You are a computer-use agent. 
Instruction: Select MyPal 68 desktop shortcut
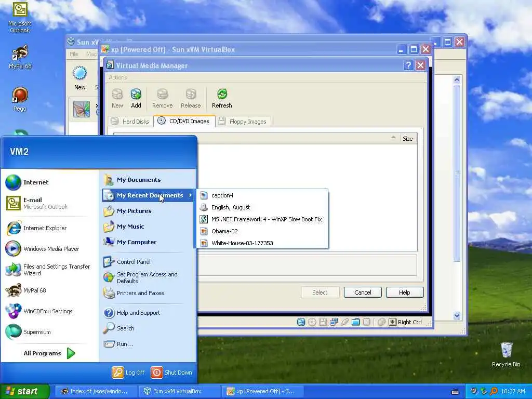20,57
